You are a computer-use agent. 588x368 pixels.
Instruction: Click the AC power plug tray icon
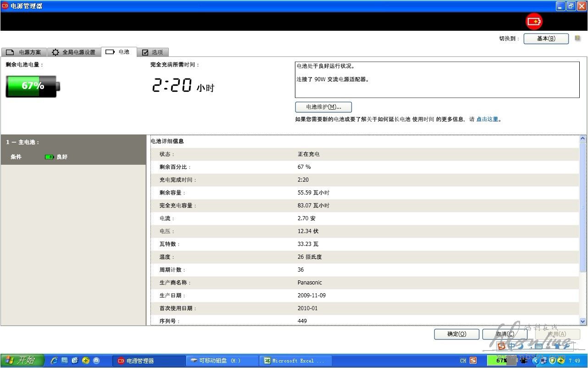524,361
